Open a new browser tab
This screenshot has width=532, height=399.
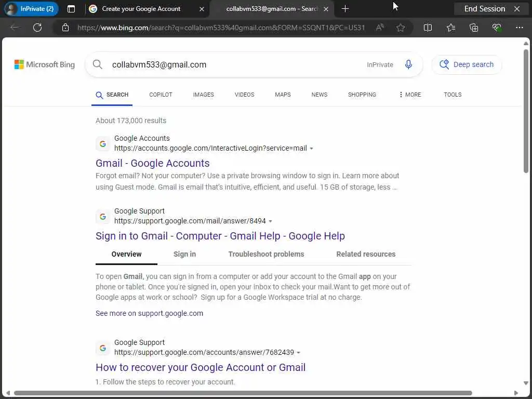pyautogui.click(x=345, y=9)
